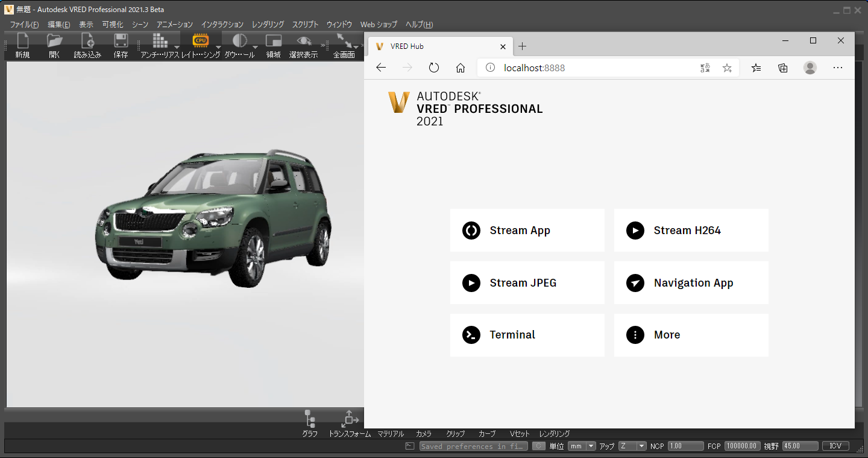Toggle the terminal icon in status bar
This screenshot has width=868, height=458.
tap(410, 446)
